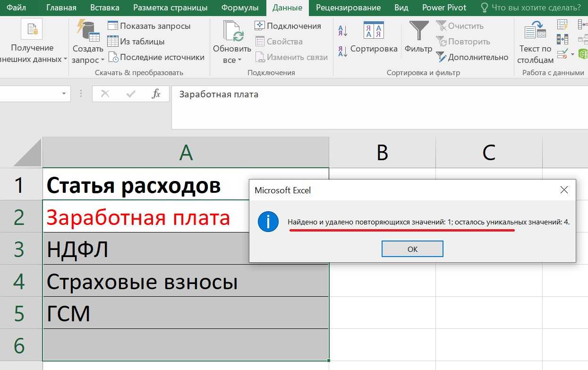Switch to the Главная tab
This screenshot has width=588, height=370.
coord(61,8)
